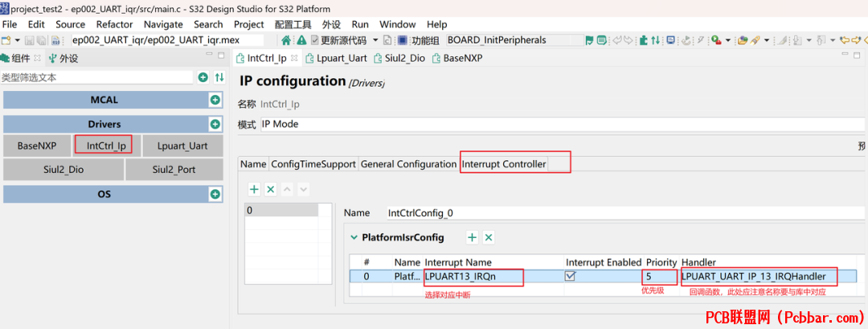Select the BaseNXP driver component button
The height and width of the screenshot is (329, 868).
36,146
